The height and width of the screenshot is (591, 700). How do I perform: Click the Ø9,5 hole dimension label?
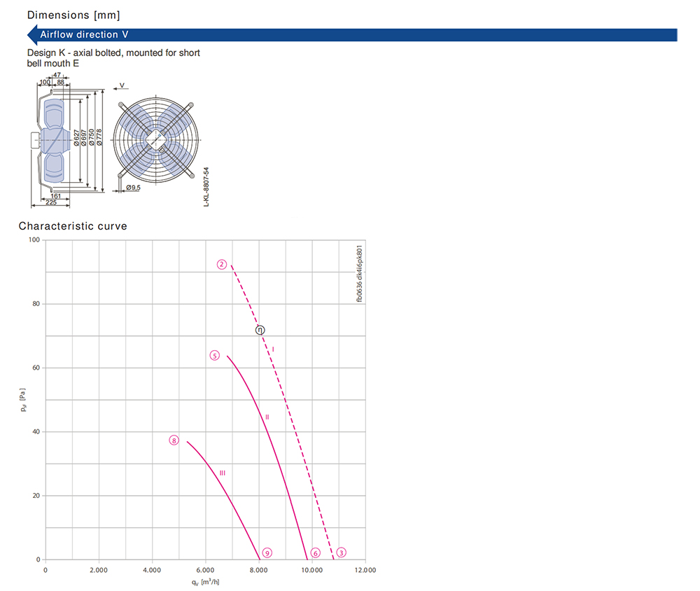[133, 188]
